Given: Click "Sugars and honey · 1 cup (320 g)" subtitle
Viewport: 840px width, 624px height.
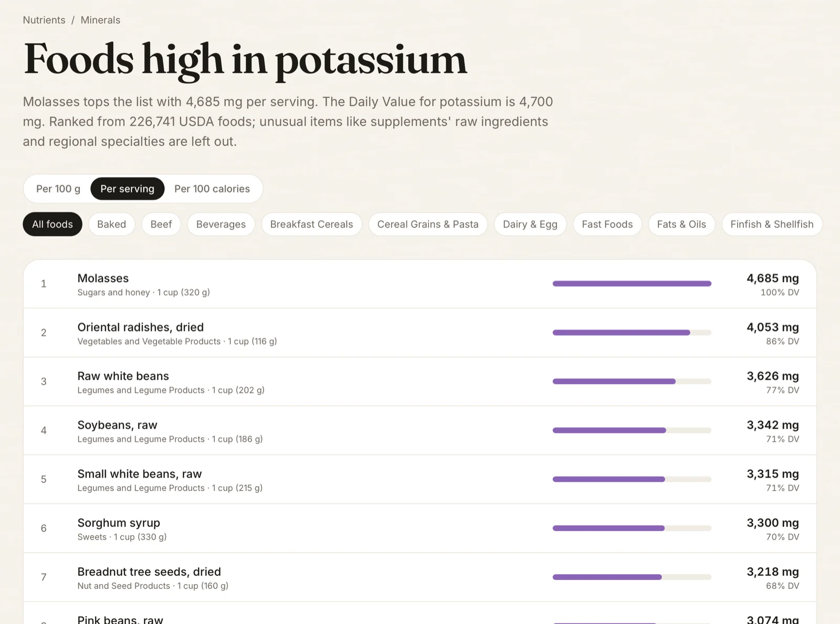Looking at the screenshot, I should pyautogui.click(x=144, y=292).
